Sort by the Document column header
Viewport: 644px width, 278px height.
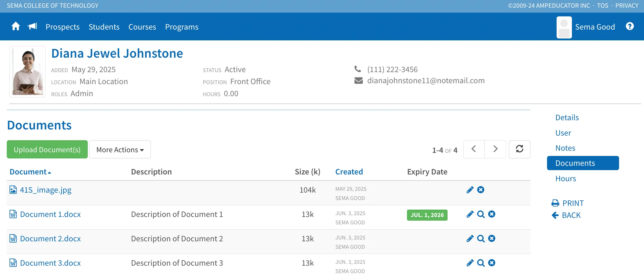(x=30, y=172)
